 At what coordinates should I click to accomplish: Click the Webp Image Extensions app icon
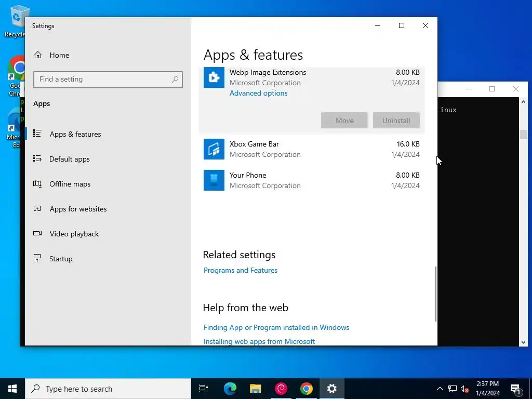pos(214,77)
